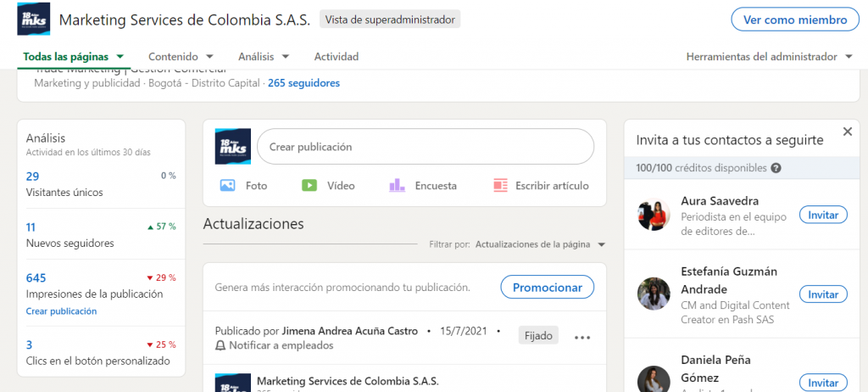
Task: Click the bell icon Notificar a empleados
Action: click(x=220, y=345)
